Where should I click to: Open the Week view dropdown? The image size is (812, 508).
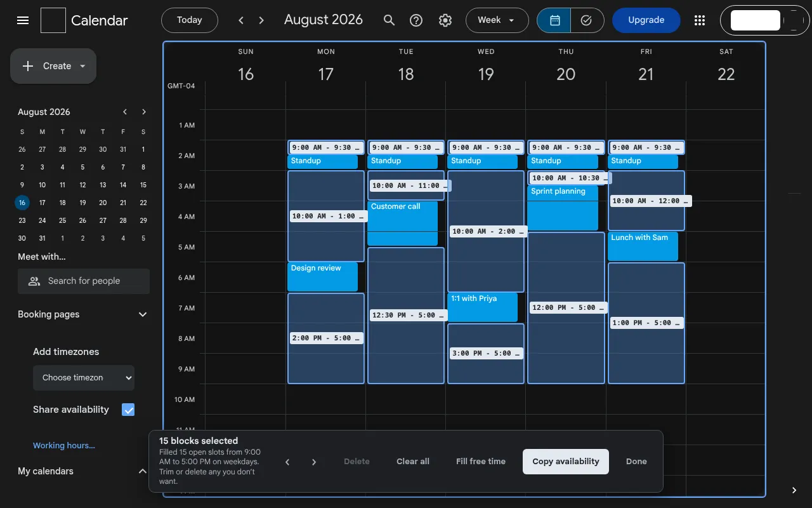coord(497,20)
